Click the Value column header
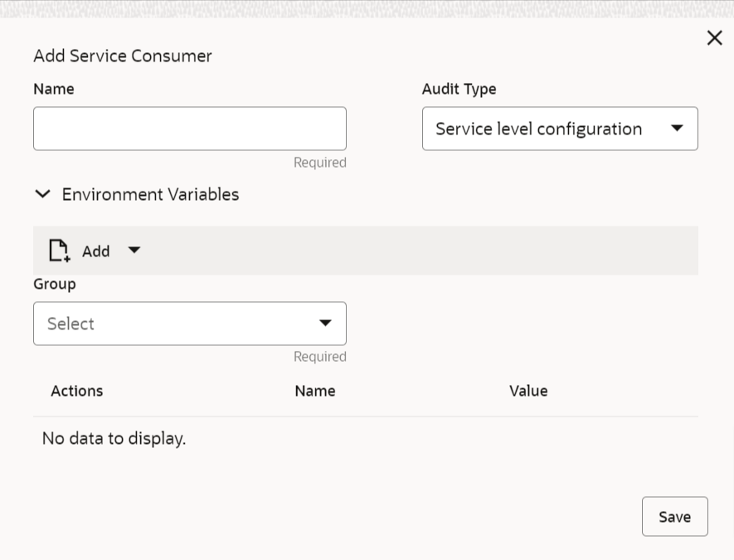Image resolution: width=734 pixels, height=560 pixels. 528,391
